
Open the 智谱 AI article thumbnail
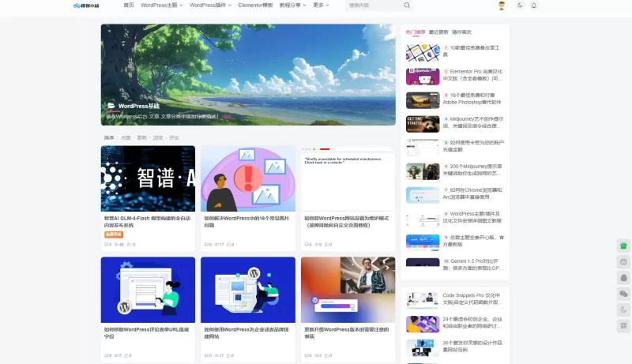tap(148, 178)
